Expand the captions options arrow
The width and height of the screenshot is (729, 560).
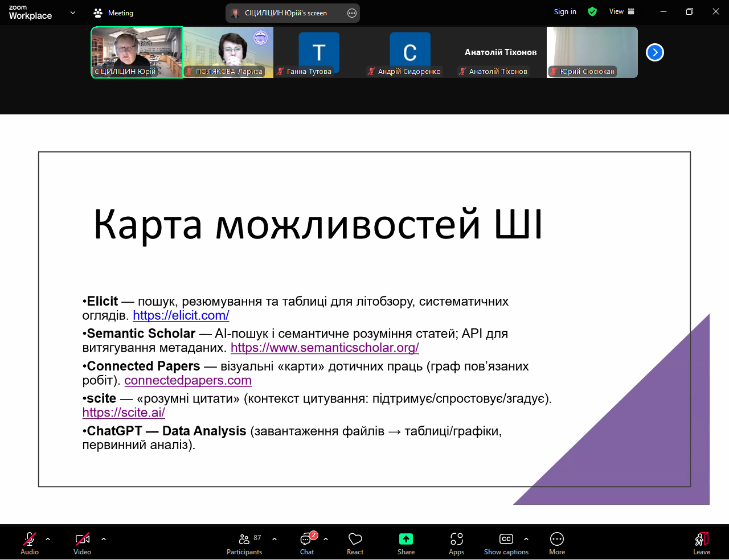tap(526, 538)
